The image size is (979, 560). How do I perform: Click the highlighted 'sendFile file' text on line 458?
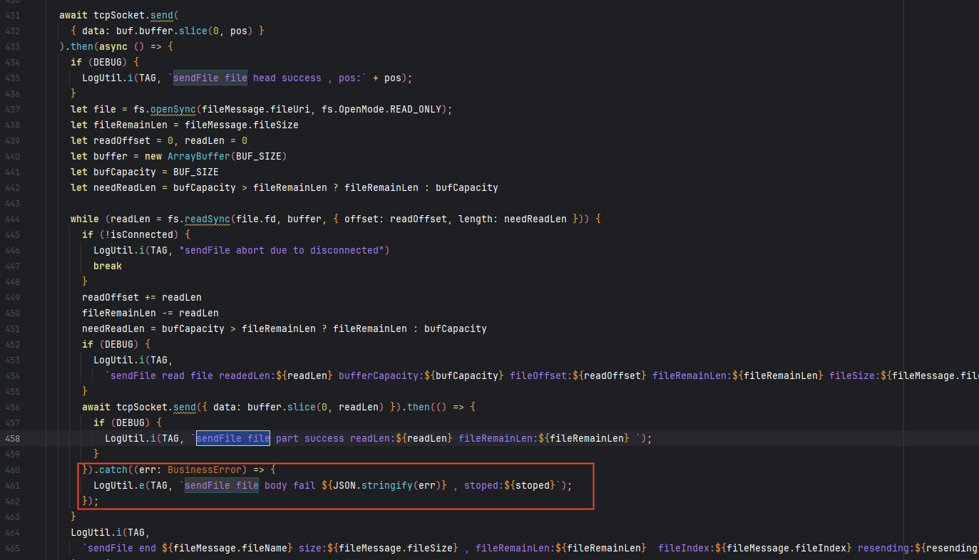tap(233, 439)
